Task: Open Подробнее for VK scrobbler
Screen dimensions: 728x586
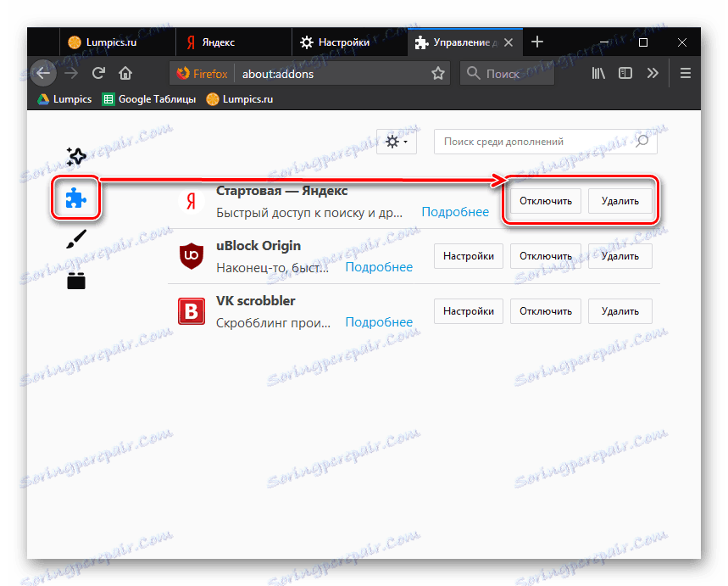Action: [x=379, y=322]
